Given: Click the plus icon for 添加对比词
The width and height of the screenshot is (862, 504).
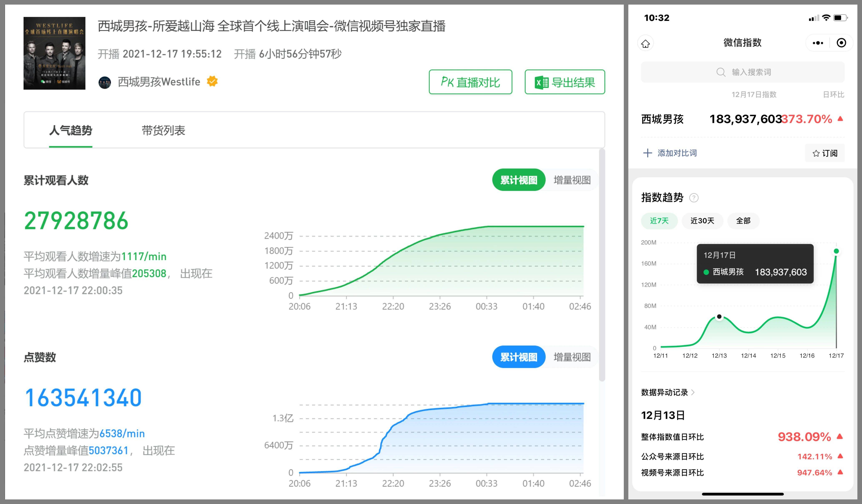Looking at the screenshot, I should click(648, 153).
